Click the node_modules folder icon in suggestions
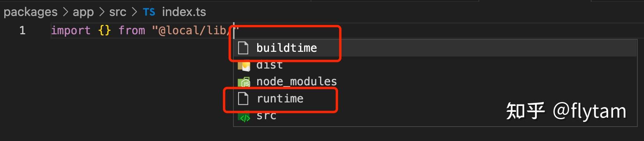 click(x=244, y=82)
